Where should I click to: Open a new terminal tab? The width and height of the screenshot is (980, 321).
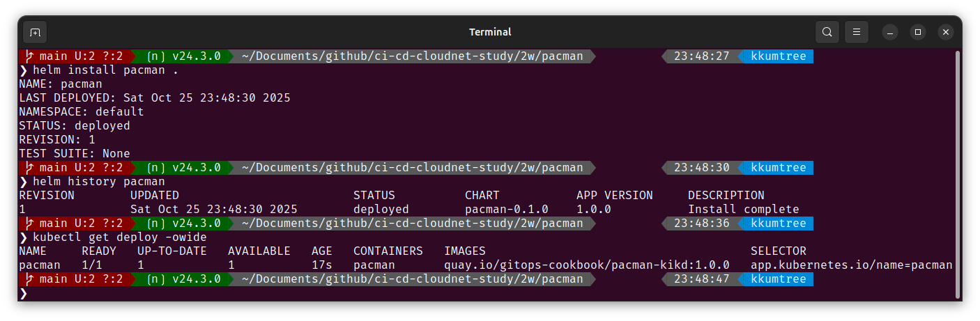click(35, 32)
